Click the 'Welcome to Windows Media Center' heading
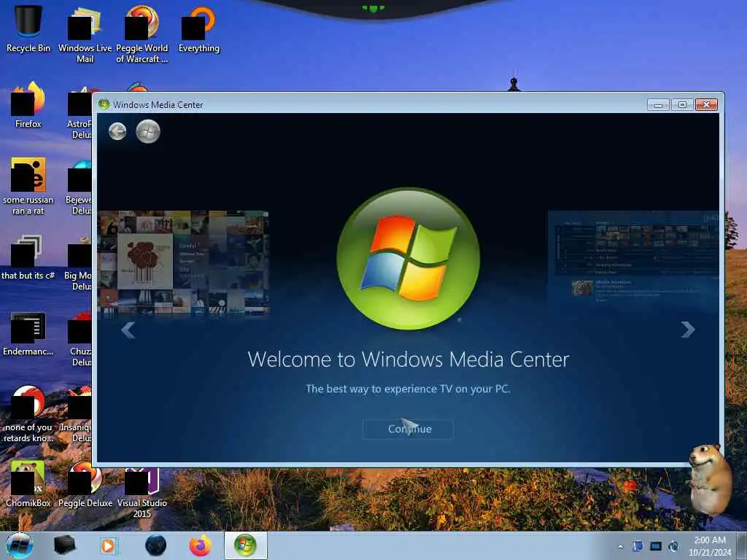Viewport: 747px width, 560px height. 409,359
